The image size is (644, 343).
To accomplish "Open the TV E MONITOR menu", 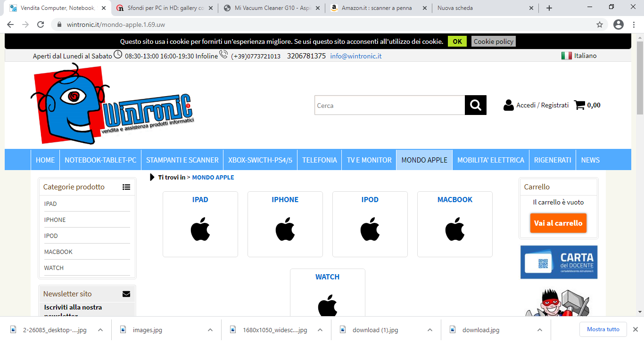I will point(369,160).
